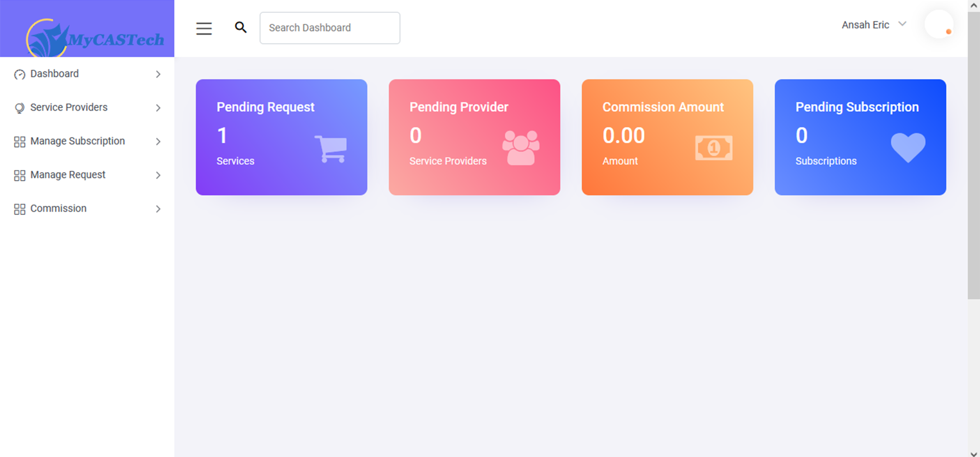Image resolution: width=980 pixels, height=457 pixels.
Task: Expand the Dashboard chevron arrow
Action: click(158, 74)
